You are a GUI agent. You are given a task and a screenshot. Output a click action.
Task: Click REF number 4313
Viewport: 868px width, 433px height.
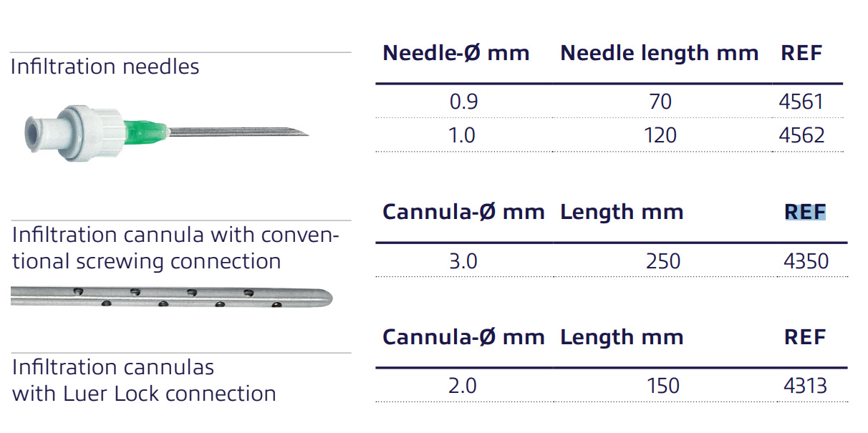[806, 386]
